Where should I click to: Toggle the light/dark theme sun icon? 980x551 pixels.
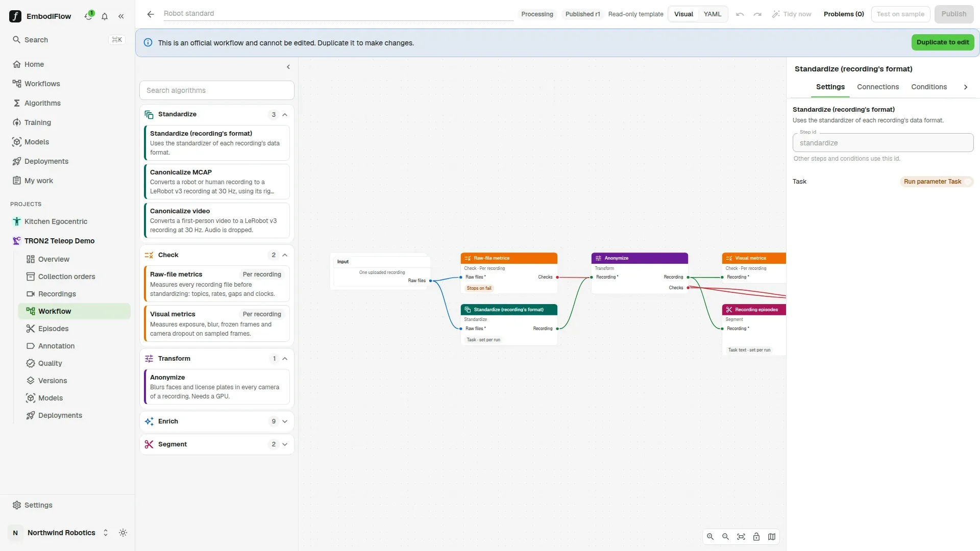pos(123,533)
